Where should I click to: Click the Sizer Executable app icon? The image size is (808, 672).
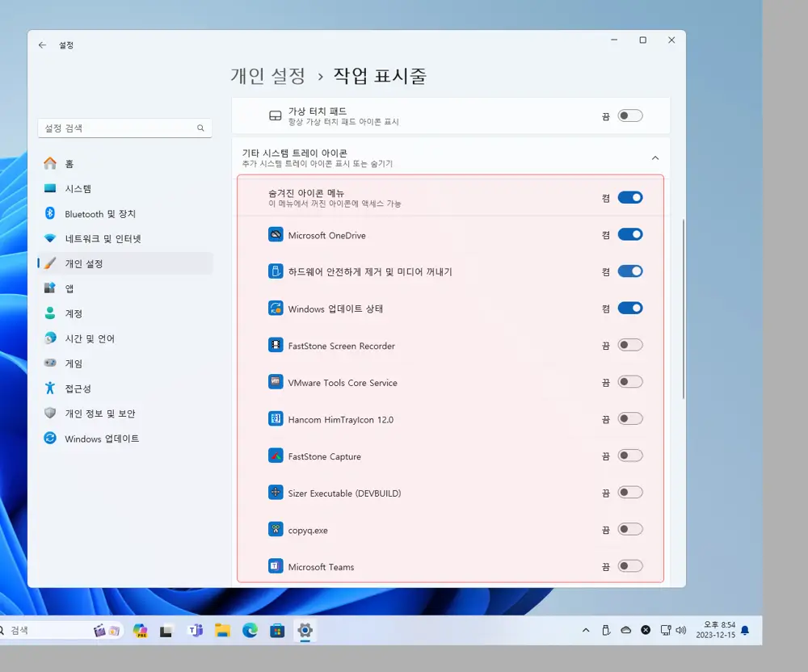point(276,492)
